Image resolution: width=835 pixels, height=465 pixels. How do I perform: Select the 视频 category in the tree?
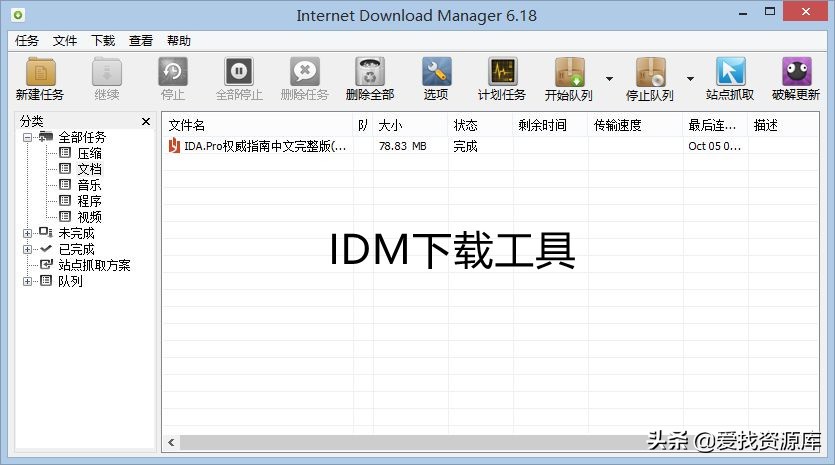click(x=89, y=217)
